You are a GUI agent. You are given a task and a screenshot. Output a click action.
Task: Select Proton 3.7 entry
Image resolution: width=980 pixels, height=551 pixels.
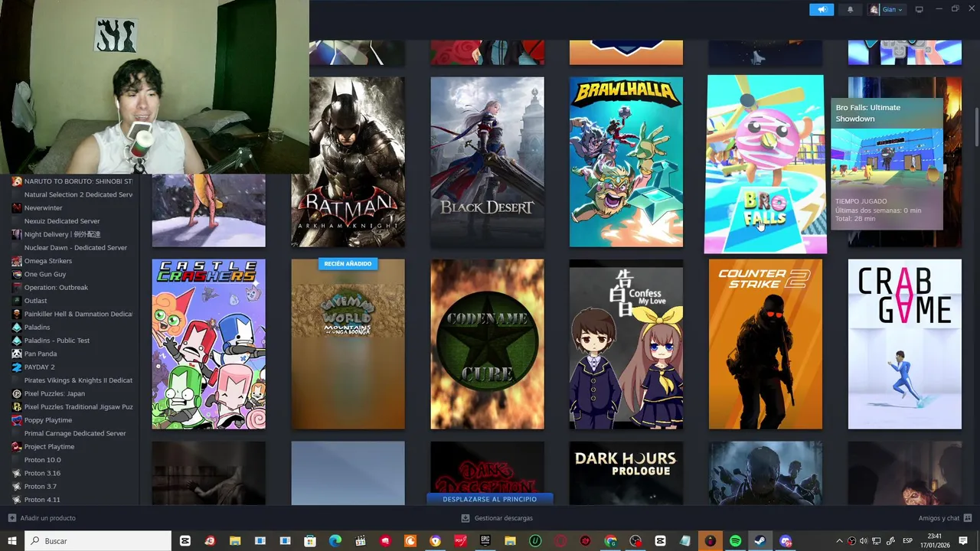point(40,487)
